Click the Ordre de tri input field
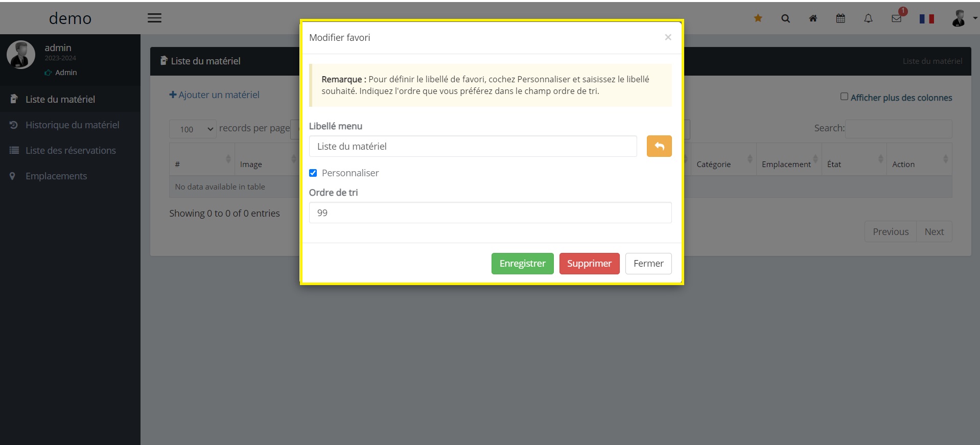The width and height of the screenshot is (980, 445). click(490, 213)
